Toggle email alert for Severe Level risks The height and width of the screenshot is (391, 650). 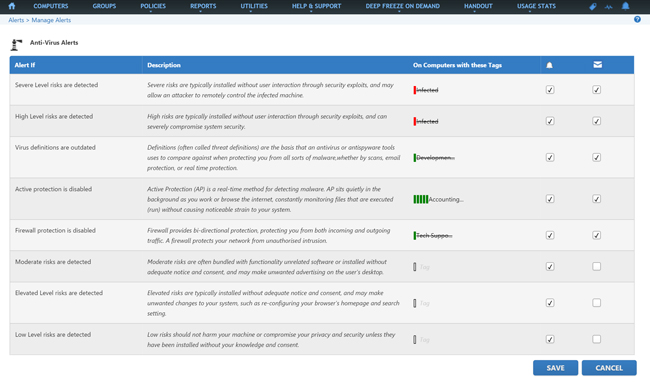point(596,90)
